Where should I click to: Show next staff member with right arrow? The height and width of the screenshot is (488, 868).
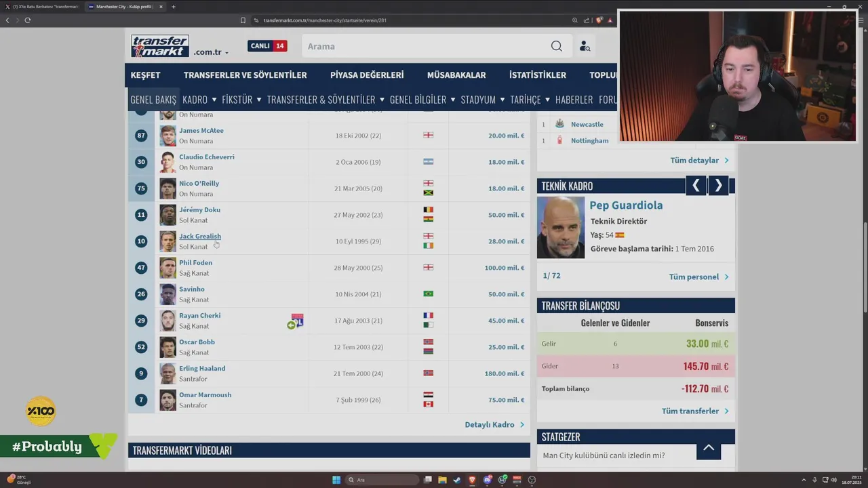[718, 186]
